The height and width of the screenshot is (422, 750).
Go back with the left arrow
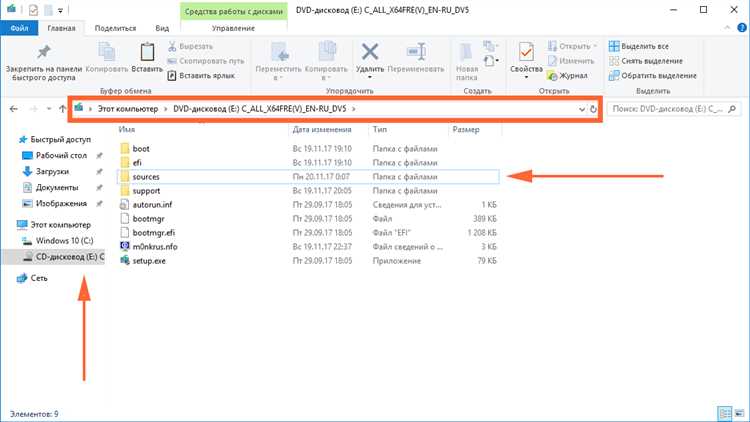click(x=13, y=109)
